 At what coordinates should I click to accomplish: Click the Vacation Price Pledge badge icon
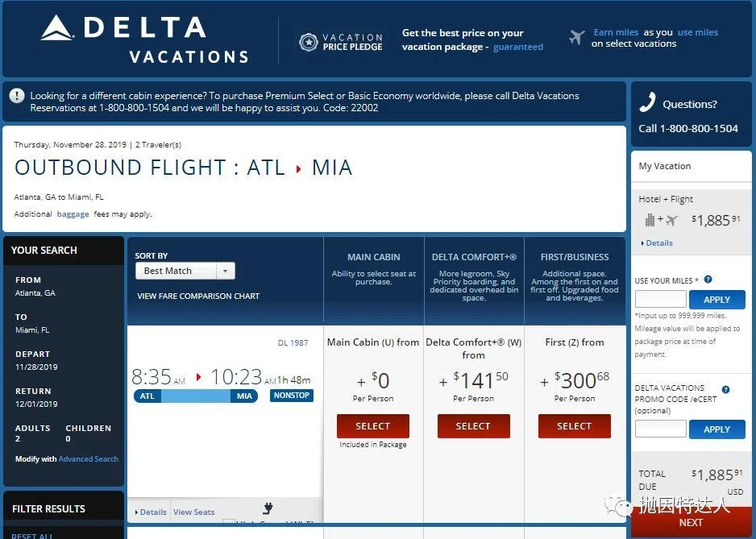click(308, 42)
